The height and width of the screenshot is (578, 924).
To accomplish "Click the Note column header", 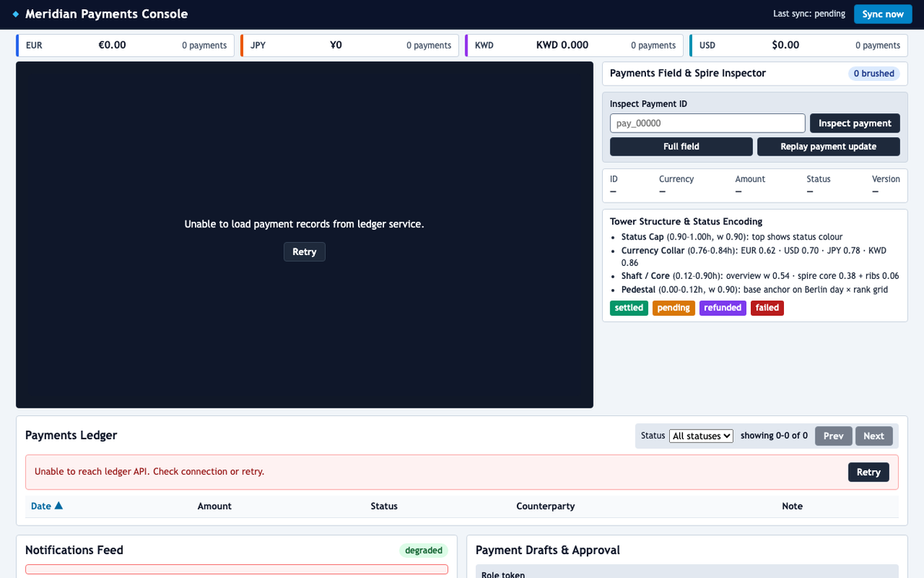I will click(x=792, y=506).
